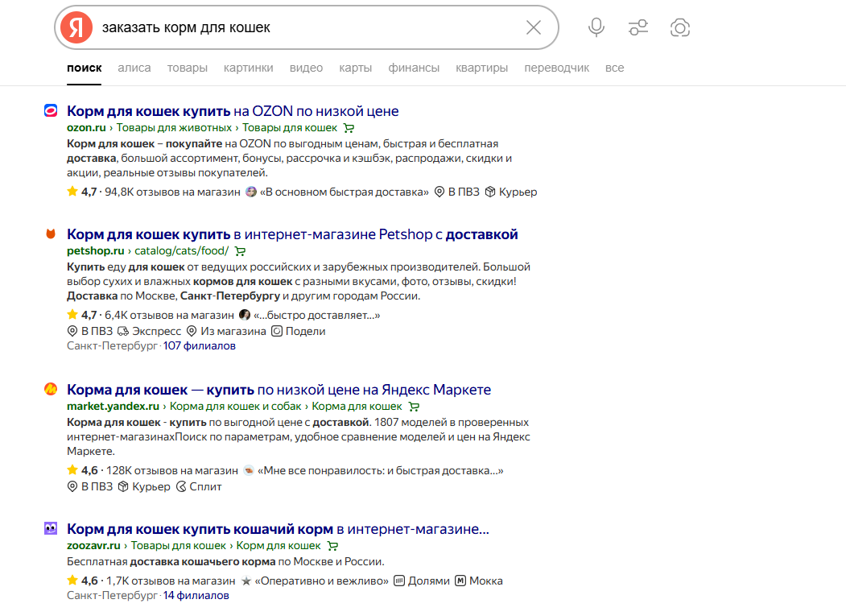Click the gray star icon before «Оперативно и вежливо»
The width and height of the screenshot is (846, 616).
pos(246,581)
